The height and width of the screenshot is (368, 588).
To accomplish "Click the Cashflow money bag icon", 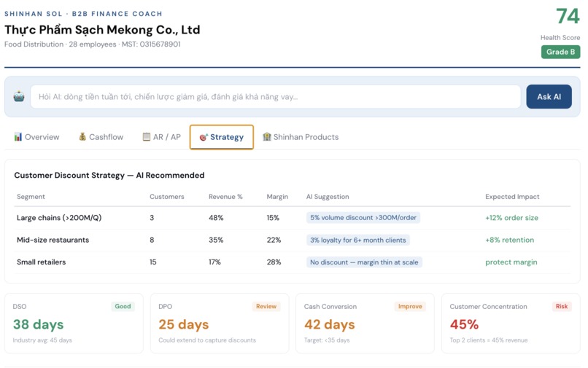I will click(x=82, y=137).
